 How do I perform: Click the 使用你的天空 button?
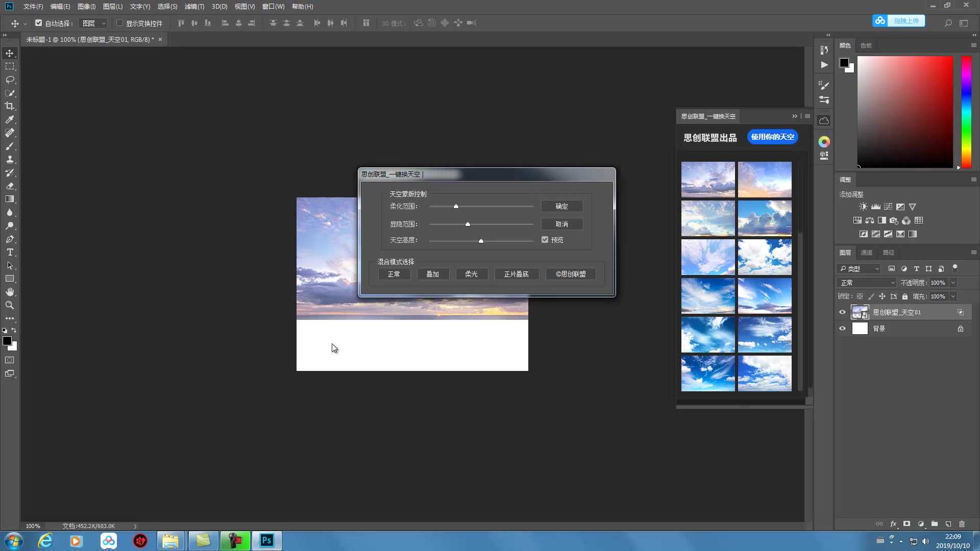pyautogui.click(x=772, y=137)
